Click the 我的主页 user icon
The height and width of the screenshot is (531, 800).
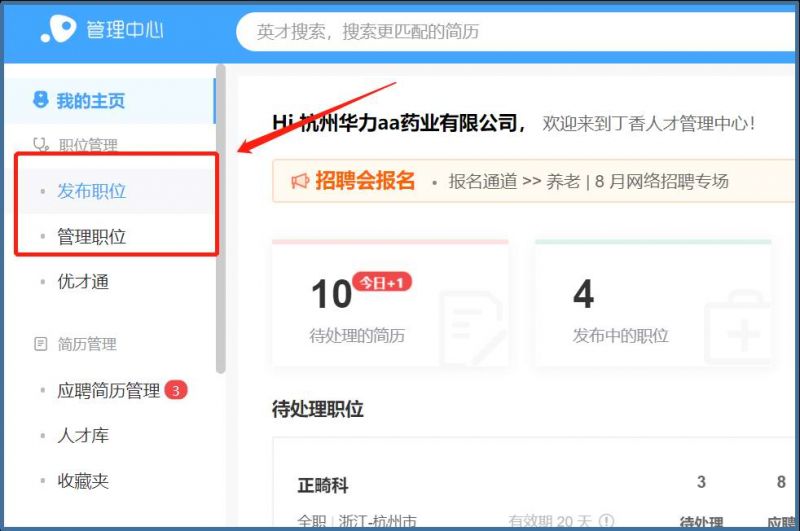(x=40, y=99)
